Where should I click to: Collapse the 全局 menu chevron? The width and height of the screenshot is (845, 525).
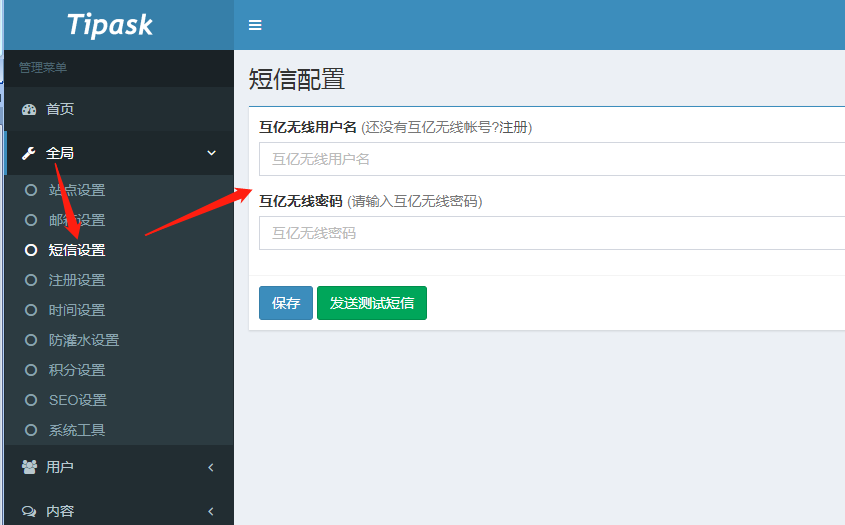point(211,153)
